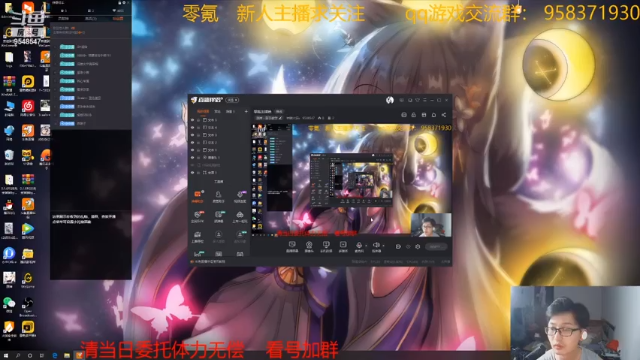Open first tool in toolbox second row
This screenshot has width=640, height=360.
(198, 216)
